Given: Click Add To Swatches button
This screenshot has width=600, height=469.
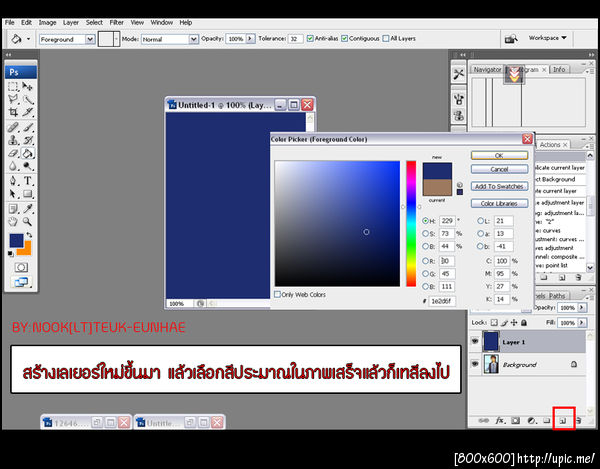Looking at the screenshot, I should 499,186.
